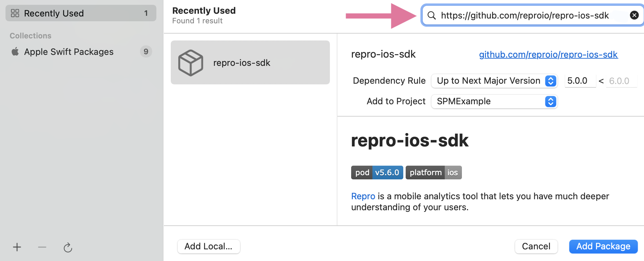Screen dimensions: 644x261
Task: Open the github.com/reproio/repro-ios-sdk link
Action: tap(548, 55)
